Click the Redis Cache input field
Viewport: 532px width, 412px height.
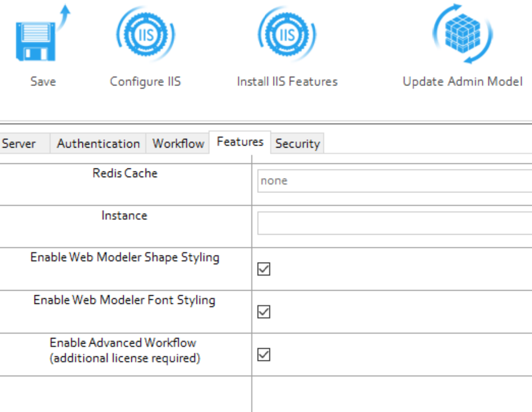point(394,181)
